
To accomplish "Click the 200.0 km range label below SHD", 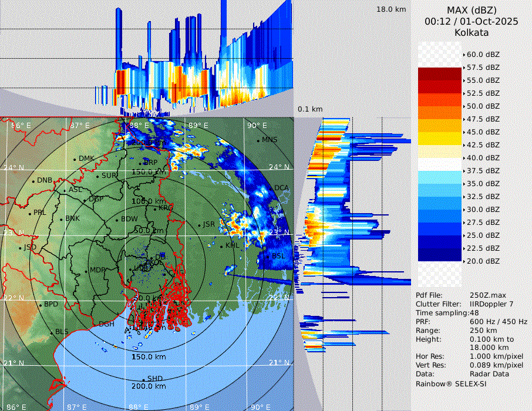I will pyautogui.click(x=149, y=386).
